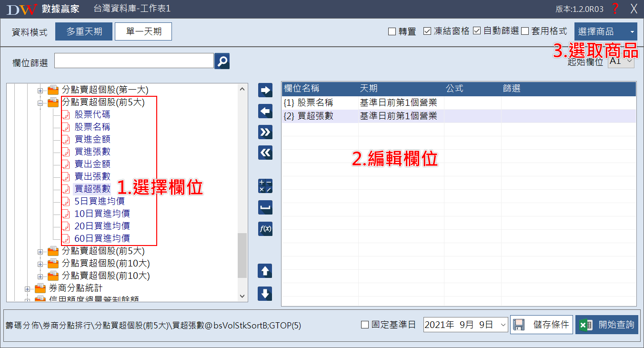The height and width of the screenshot is (348, 644).
Task: Select the 賣出張數 field
Action: tap(92, 176)
